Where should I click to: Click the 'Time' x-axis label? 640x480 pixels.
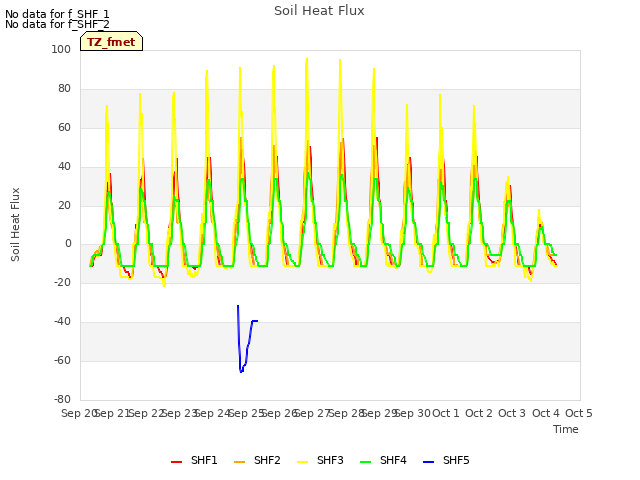tap(566, 429)
